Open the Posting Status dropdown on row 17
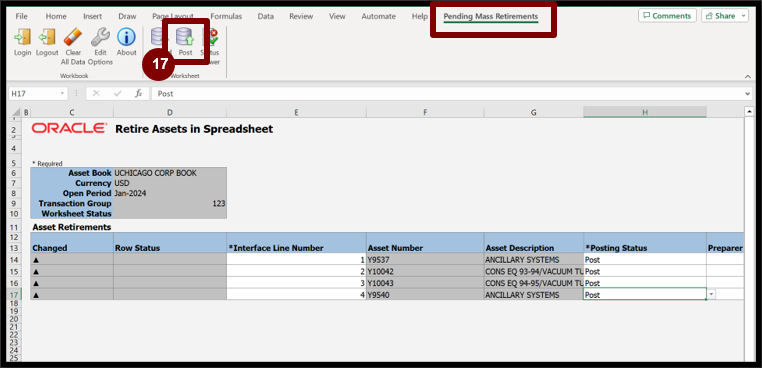This screenshot has height=368, width=762. (x=711, y=295)
